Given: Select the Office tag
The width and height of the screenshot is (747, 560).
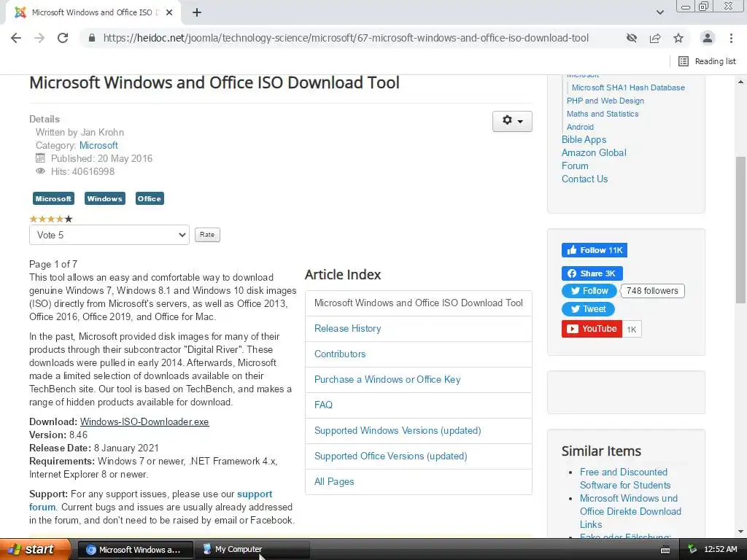Looking at the screenshot, I should tap(150, 198).
